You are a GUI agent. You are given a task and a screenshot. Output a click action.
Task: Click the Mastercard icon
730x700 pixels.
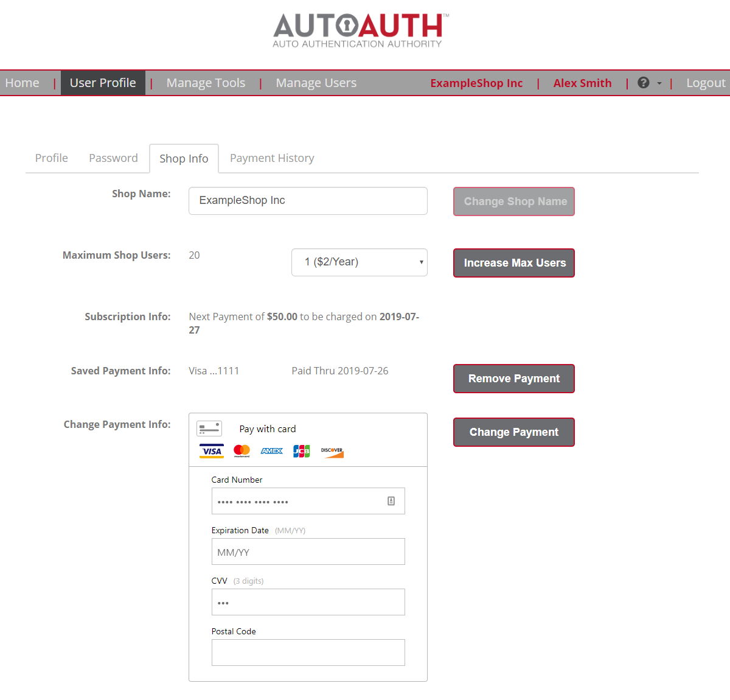242,450
